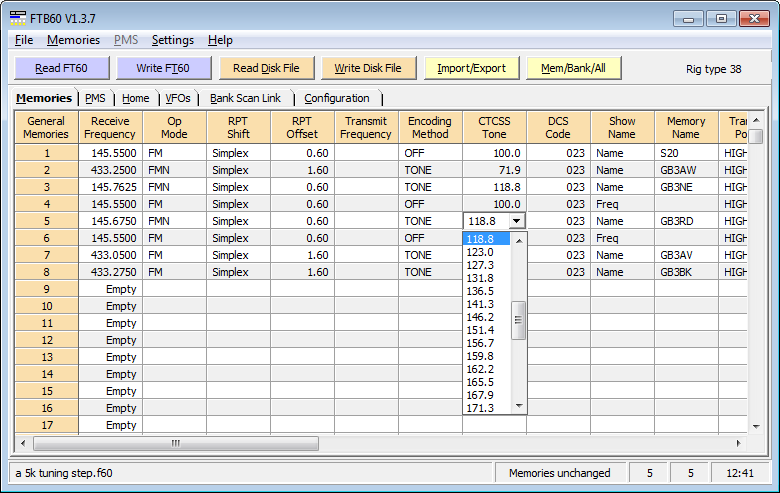Open the VFOs tab
This screenshot has width=780, height=493.
pyautogui.click(x=178, y=98)
